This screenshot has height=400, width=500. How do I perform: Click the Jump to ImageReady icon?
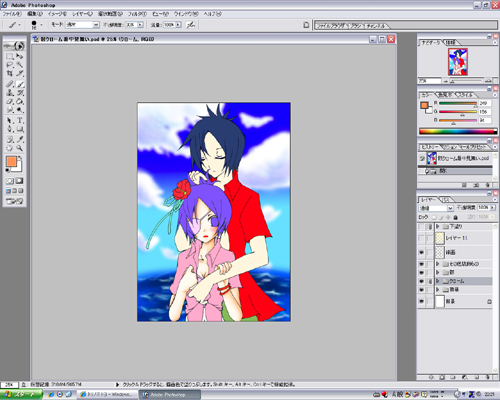point(15,201)
